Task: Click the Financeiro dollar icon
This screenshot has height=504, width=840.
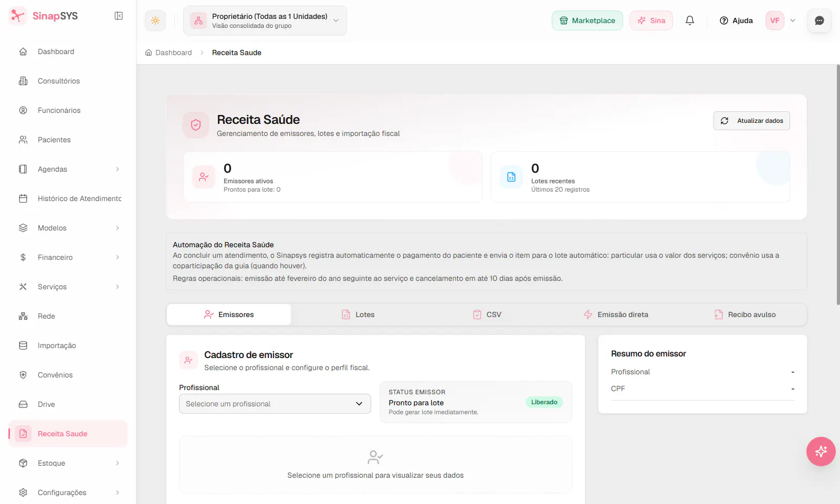Action: (x=23, y=257)
